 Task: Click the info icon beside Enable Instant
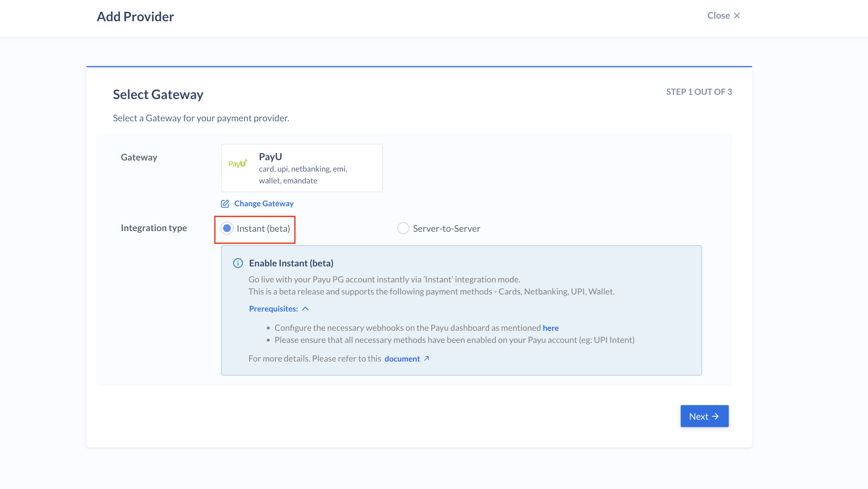[238, 263]
